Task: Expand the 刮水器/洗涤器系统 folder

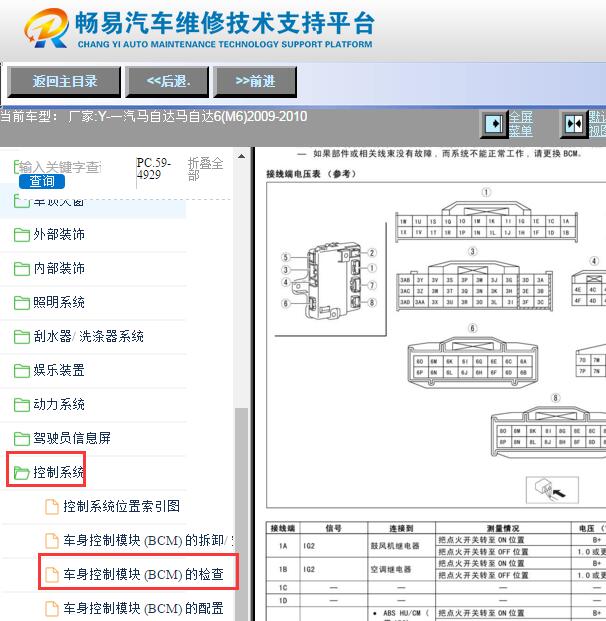Action: tap(88, 337)
